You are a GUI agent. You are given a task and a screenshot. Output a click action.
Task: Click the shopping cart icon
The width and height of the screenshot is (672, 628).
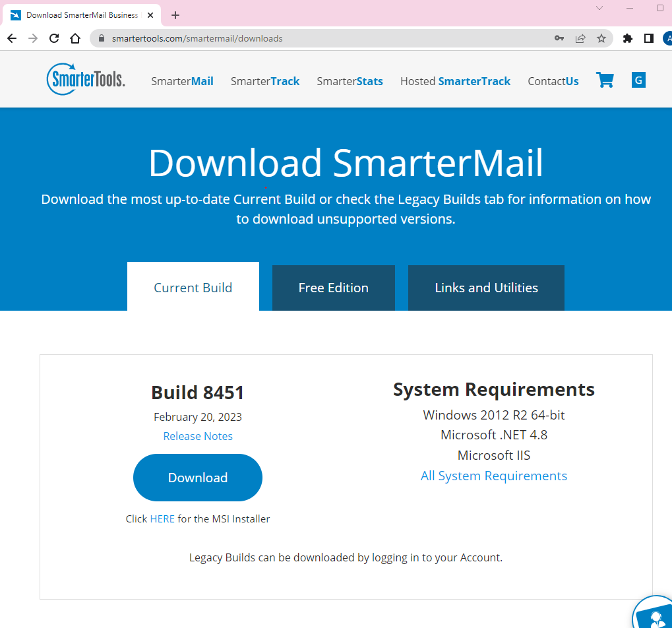(x=604, y=80)
